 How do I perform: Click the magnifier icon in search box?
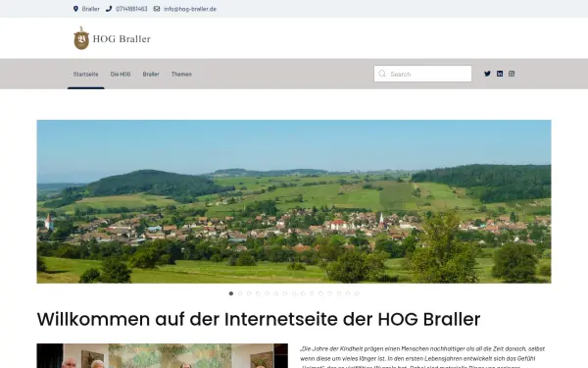point(382,74)
